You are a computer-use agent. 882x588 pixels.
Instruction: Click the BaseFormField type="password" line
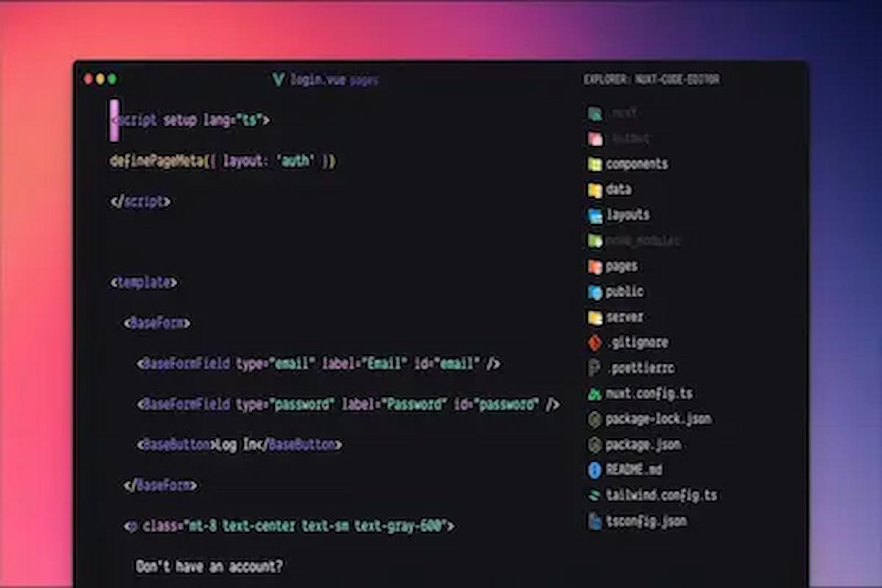tap(348, 404)
